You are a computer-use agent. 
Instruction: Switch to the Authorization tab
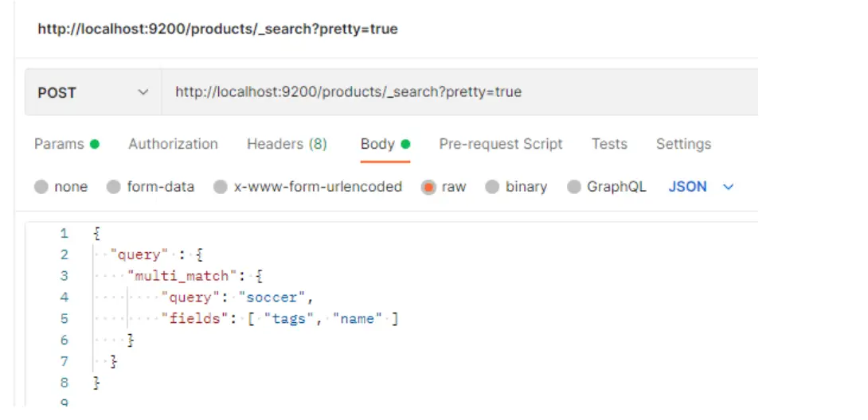(x=173, y=144)
